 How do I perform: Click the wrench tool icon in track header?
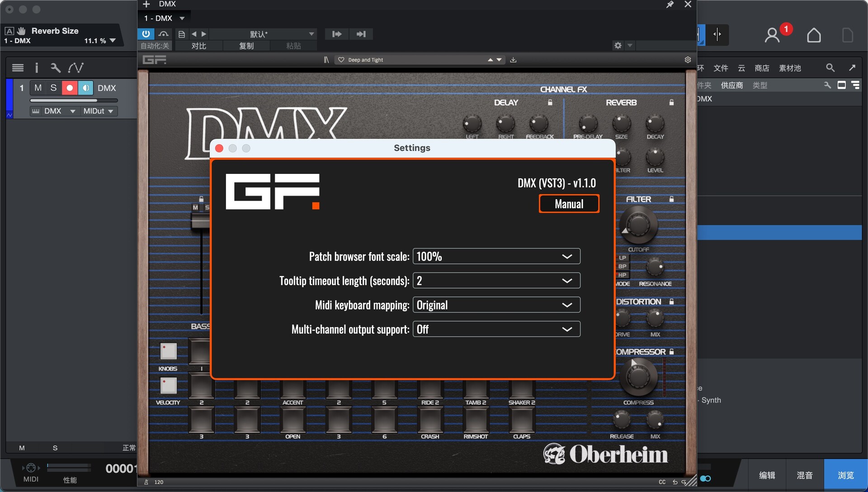coord(55,68)
